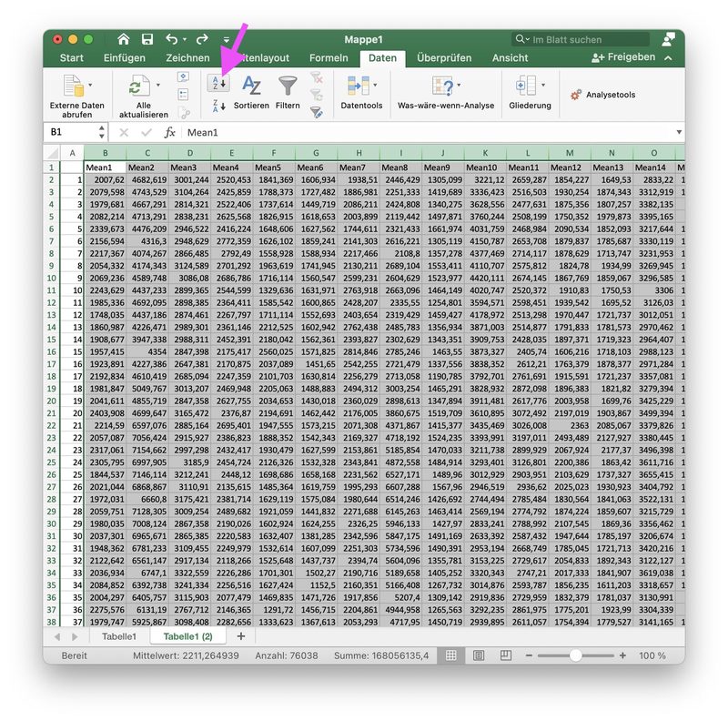Switch to the Start ribbon tab
This screenshot has width=728, height=721.
(72, 58)
